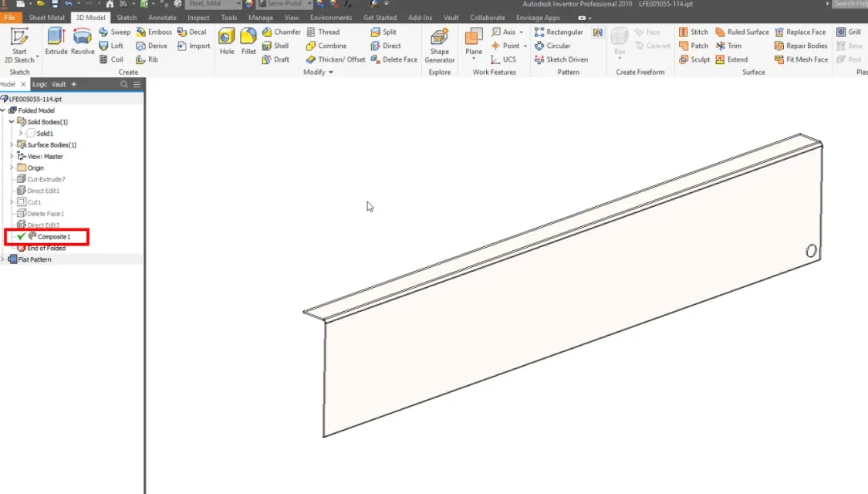Select the Rib tool
Screen dimensions: 868x494
tap(147, 59)
